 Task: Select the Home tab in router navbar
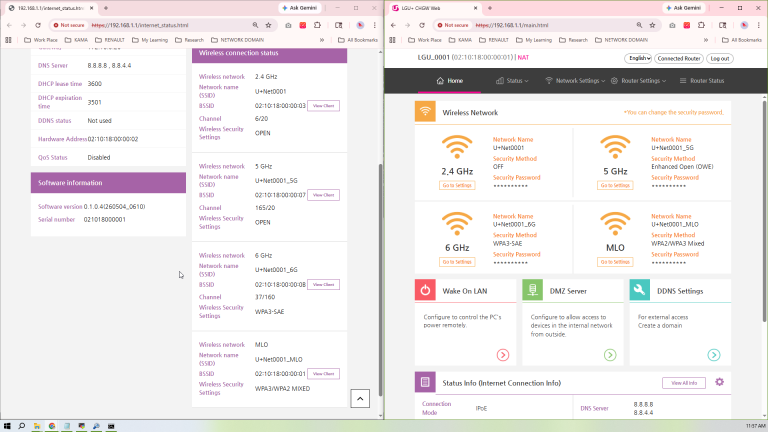tap(450, 81)
